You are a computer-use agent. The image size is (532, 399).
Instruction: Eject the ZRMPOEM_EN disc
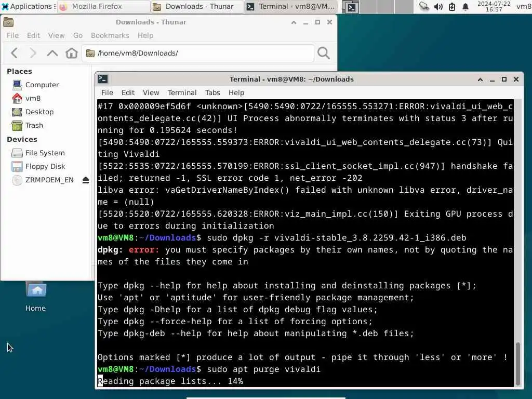click(x=86, y=180)
